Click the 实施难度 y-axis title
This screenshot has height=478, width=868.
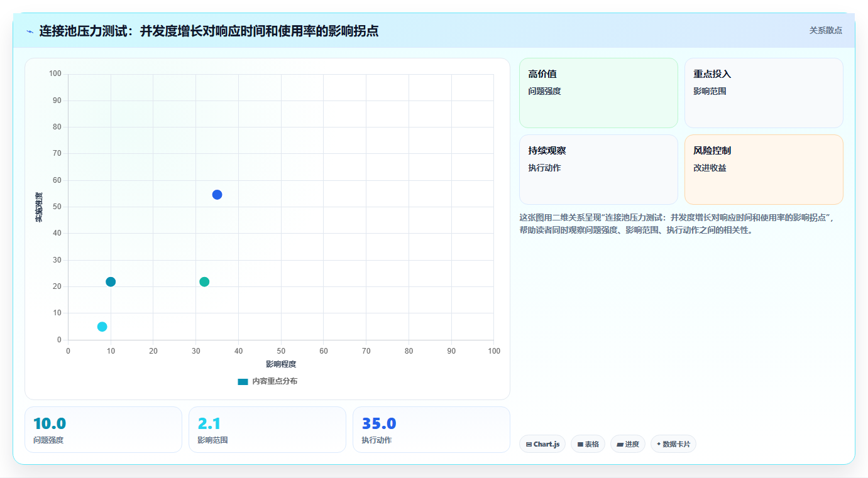coord(39,207)
